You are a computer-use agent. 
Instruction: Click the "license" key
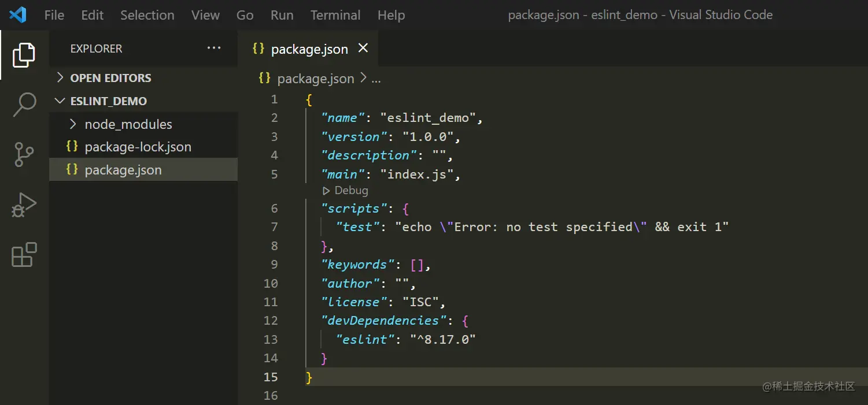354,302
